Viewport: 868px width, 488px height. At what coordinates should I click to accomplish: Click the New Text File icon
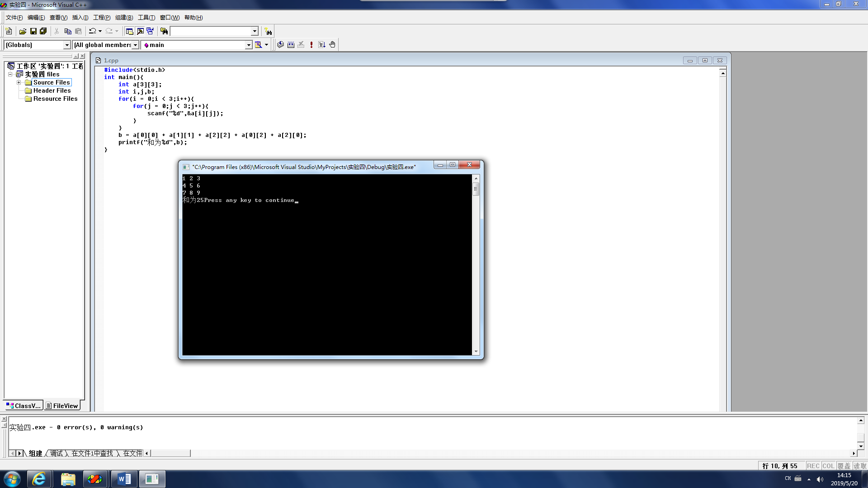[x=9, y=31]
